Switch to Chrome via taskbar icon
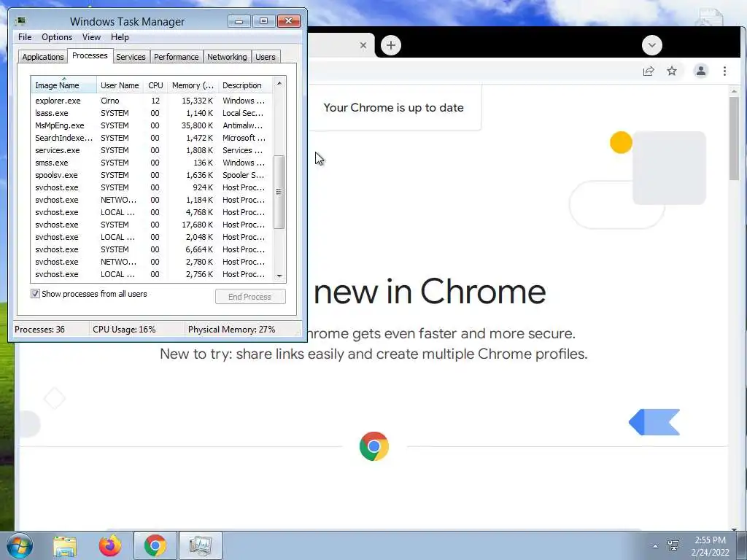This screenshot has width=747, height=560. [x=155, y=545]
